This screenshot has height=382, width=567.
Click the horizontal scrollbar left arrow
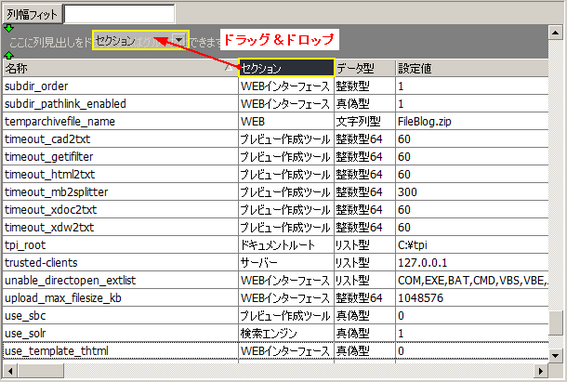pos(10,371)
